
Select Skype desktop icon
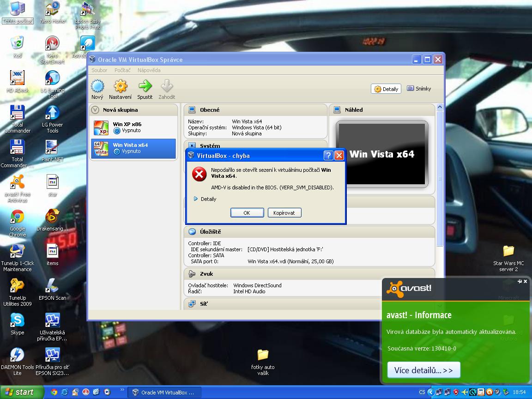pyautogui.click(x=17, y=324)
